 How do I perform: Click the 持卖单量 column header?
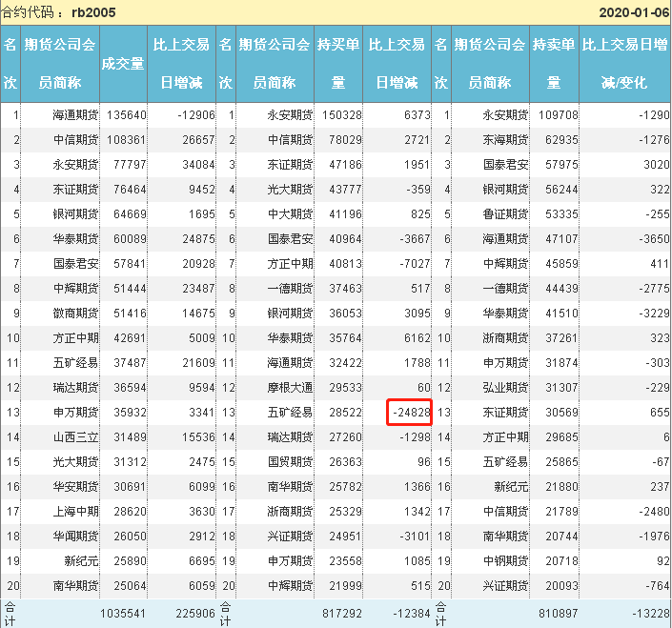pos(554,64)
